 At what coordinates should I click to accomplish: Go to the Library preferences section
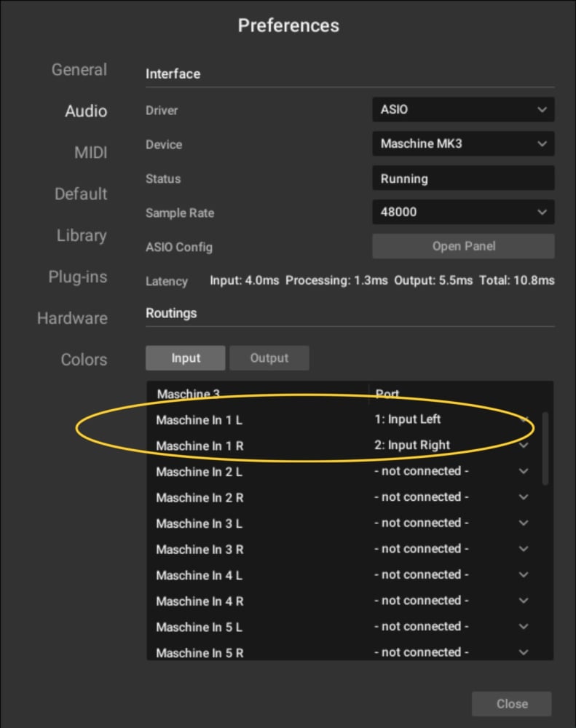[x=82, y=235]
